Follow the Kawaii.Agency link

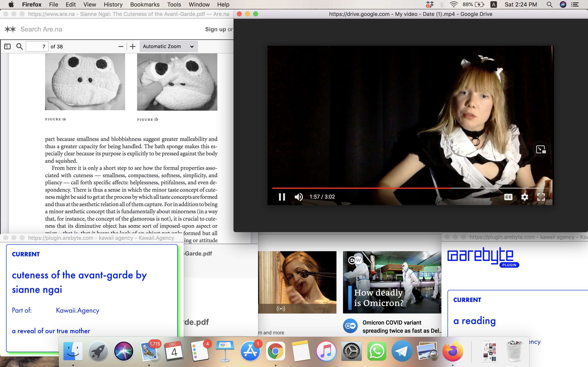point(78,311)
